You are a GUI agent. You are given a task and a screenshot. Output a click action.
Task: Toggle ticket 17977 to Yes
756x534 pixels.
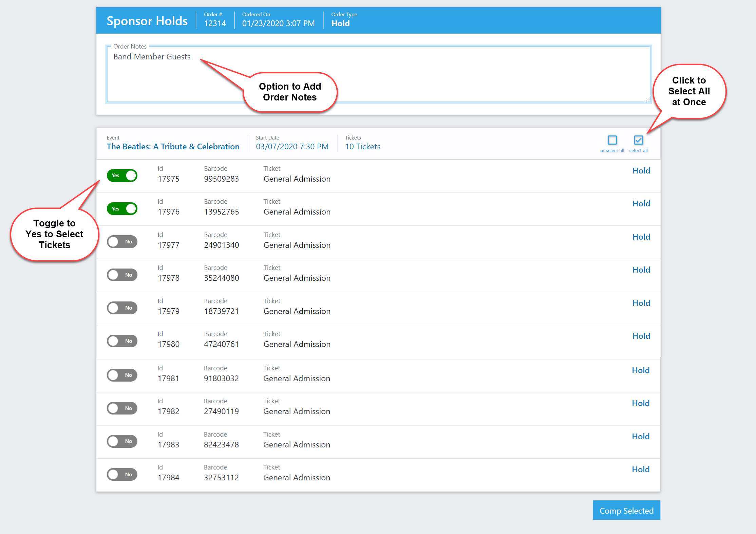pos(122,242)
